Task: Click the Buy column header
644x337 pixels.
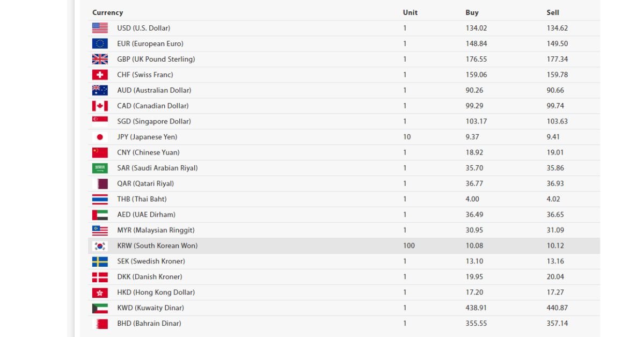Action: pyautogui.click(x=472, y=12)
